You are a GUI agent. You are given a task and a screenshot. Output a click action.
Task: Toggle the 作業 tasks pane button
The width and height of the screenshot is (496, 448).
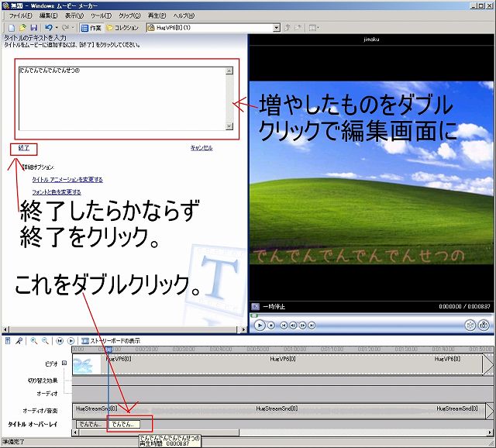91,28
